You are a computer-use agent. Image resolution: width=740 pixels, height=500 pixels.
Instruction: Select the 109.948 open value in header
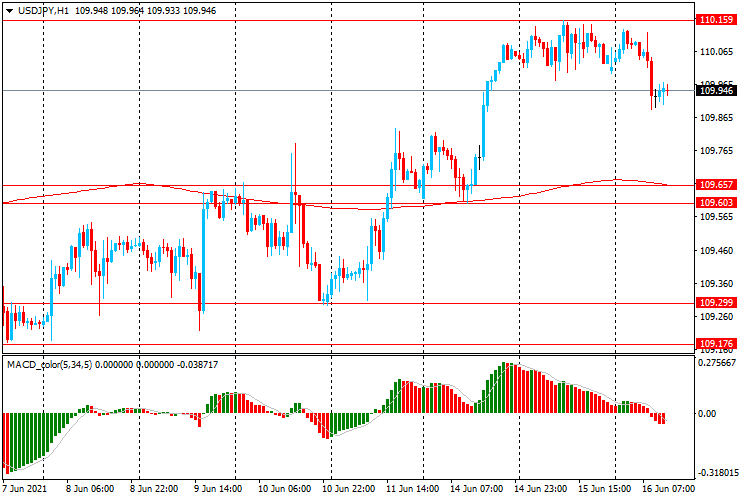92,10
